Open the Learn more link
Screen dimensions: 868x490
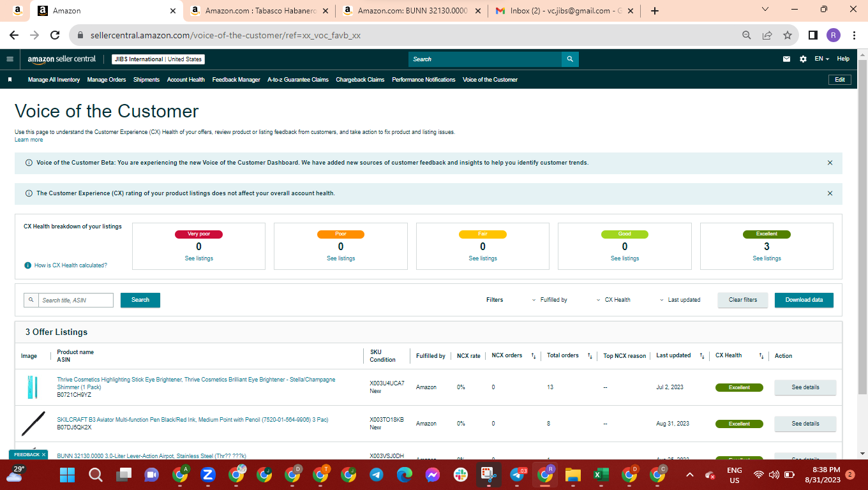[x=29, y=140]
